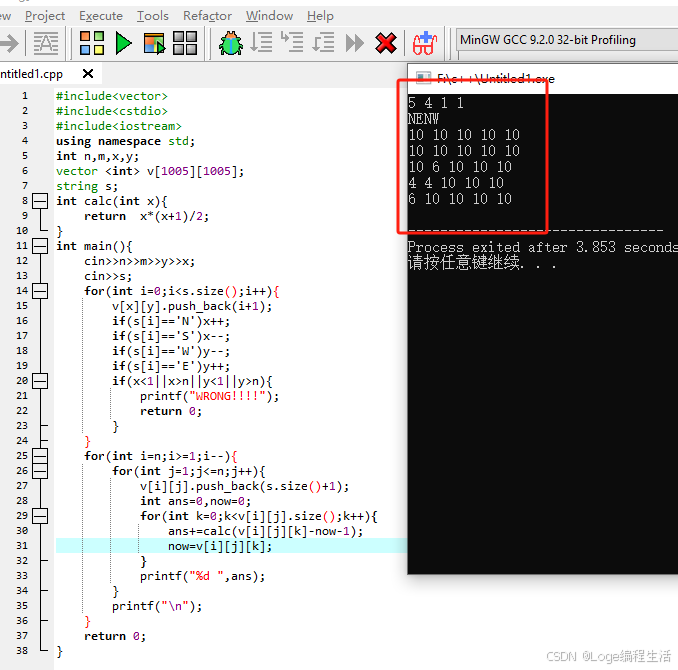Click the line 'if(s[i]=='E')y++;'
678x670 pixels.
point(171,366)
